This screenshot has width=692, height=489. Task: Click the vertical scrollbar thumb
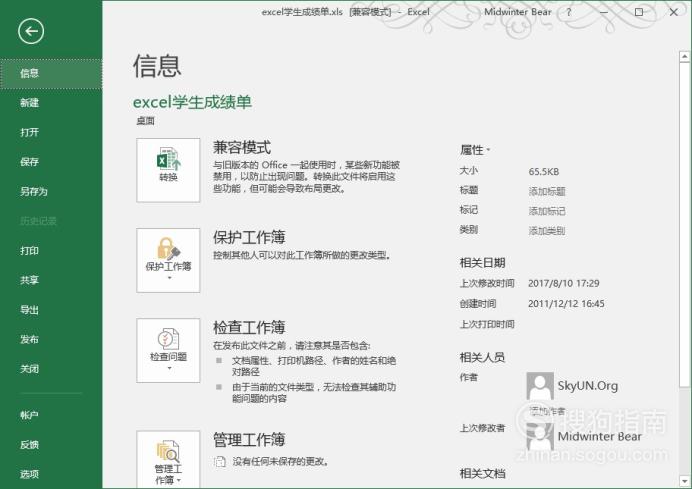(684, 226)
